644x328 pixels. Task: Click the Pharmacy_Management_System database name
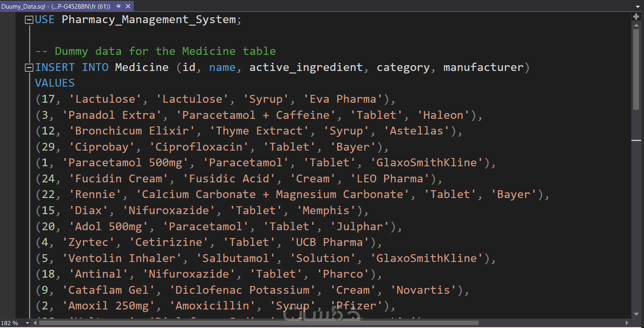(149, 20)
